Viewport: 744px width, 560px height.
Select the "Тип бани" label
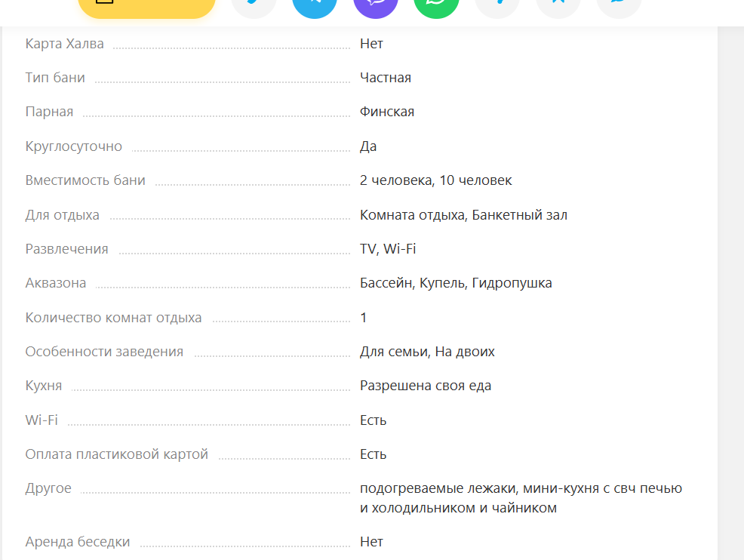coord(55,78)
